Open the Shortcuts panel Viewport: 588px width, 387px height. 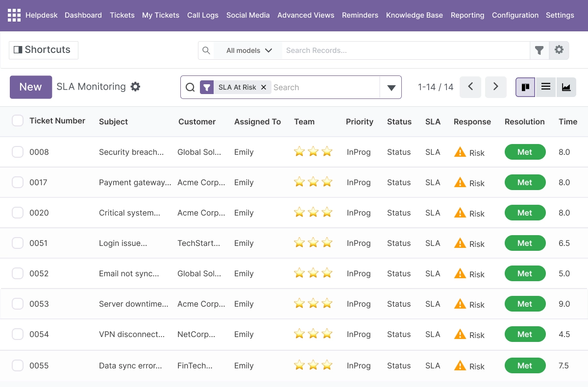point(44,50)
